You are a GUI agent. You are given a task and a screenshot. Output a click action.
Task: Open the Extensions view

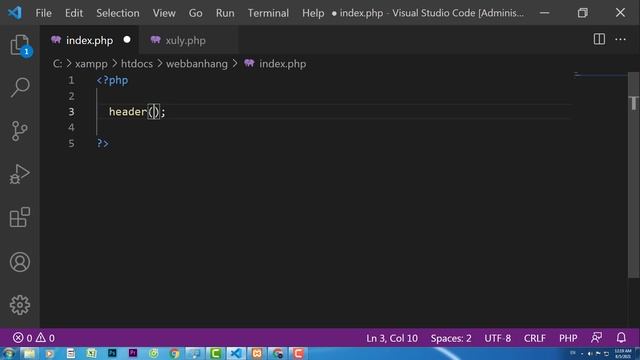pos(20,217)
